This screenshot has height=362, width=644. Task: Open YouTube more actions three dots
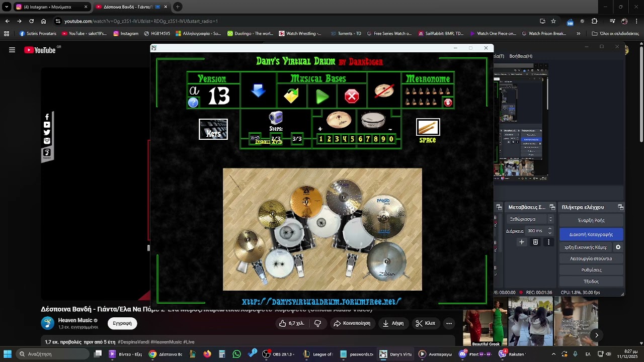pyautogui.click(x=449, y=323)
